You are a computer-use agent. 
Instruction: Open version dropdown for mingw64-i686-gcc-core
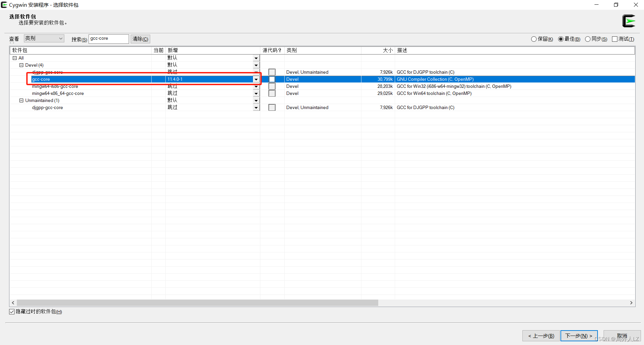[256, 87]
